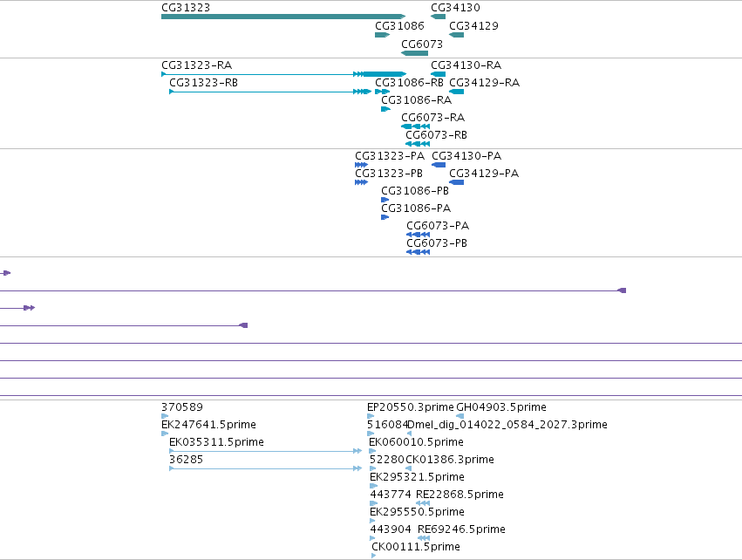Image resolution: width=742 pixels, height=560 pixels.
Task: Click EST feature 52280
Action: pyautogui.click(x=387, y=460)
